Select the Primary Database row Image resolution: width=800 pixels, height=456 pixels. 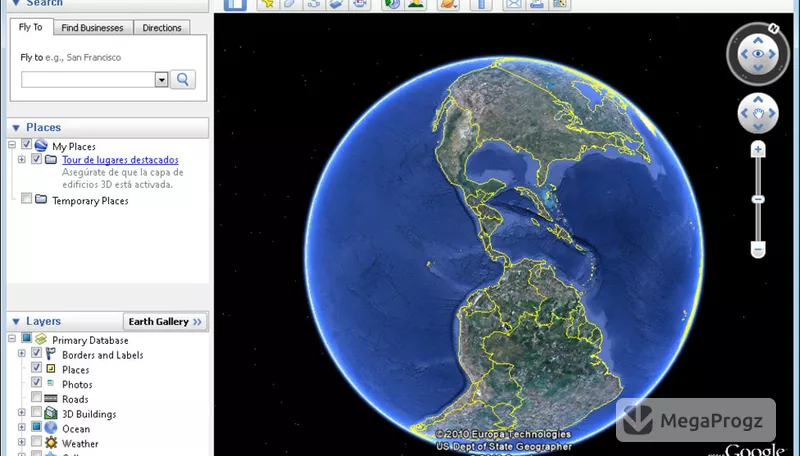point(90,340)
